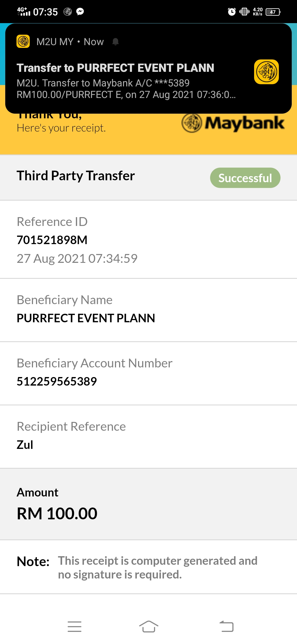This screenshot has width=297, height=644.
Task: Tap the amount RM 100.00
Action: (57, 514)
